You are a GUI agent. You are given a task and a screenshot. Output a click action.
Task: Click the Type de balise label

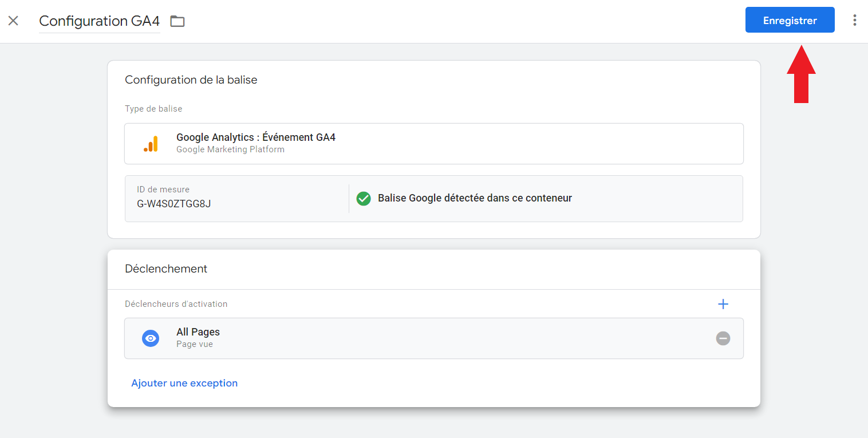[x=153, y=109]
